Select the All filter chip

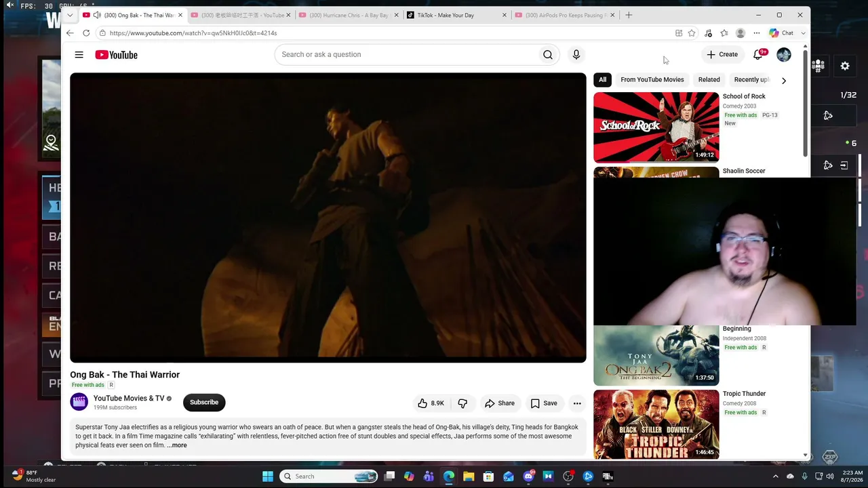[602, 80]
